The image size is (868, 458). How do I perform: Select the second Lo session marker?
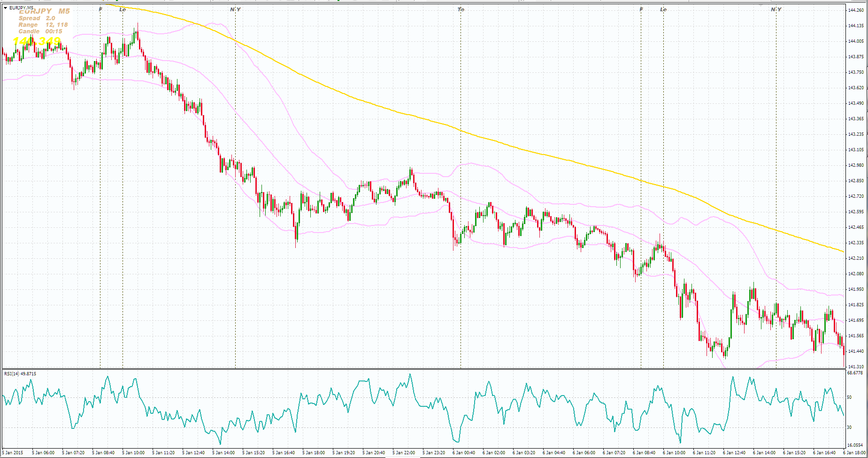663,9
